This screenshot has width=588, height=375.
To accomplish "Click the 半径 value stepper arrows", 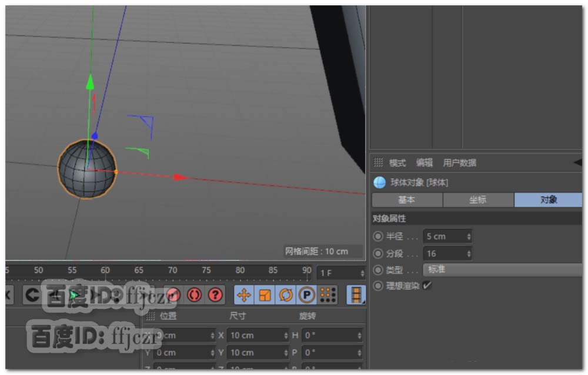I will [469, 237].
